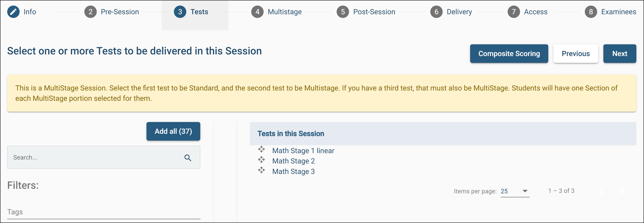This screenshot has width=644, height=223.
Task: Open the Tags filter field
Action: pos(104,212)
